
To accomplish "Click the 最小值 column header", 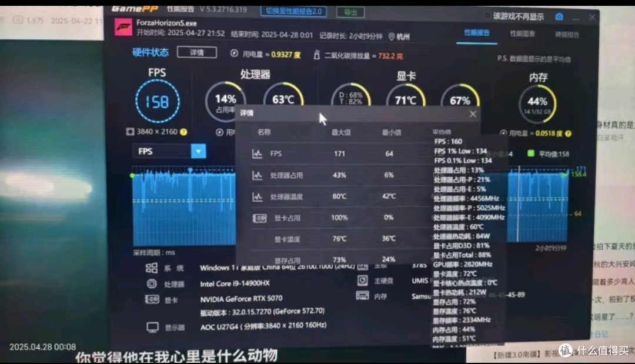I will [391, 132].
